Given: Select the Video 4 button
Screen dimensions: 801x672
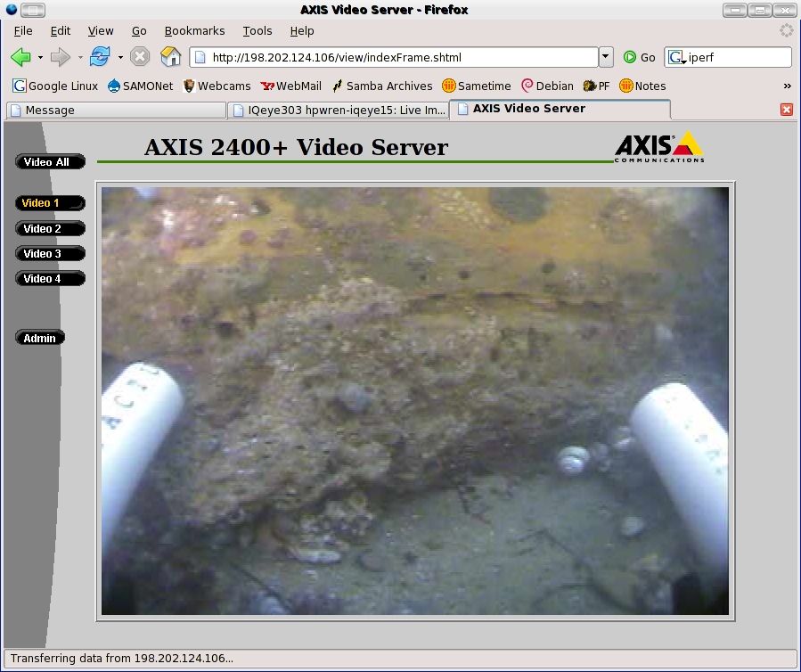Looking at the screenshot, I should 50,278.
